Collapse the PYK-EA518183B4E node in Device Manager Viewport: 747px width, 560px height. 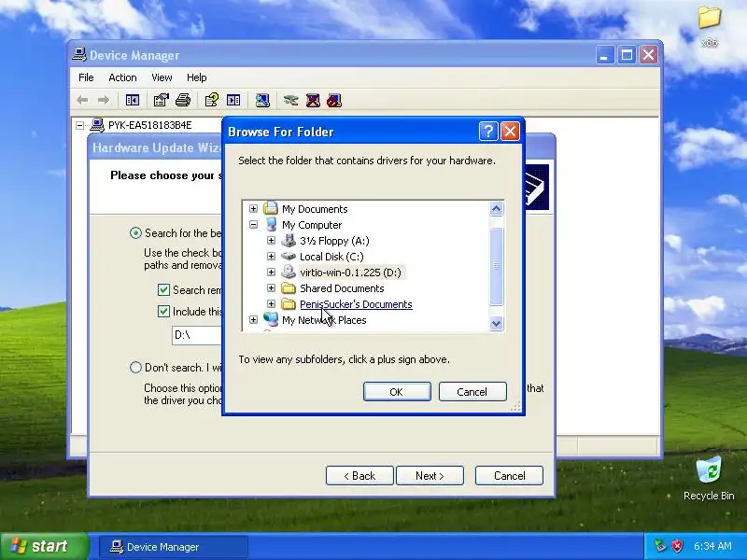tap(80, 125)
